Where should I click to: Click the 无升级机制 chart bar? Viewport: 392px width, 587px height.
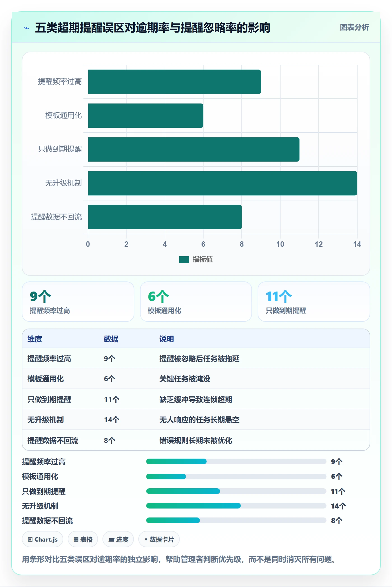coord(223,183)
